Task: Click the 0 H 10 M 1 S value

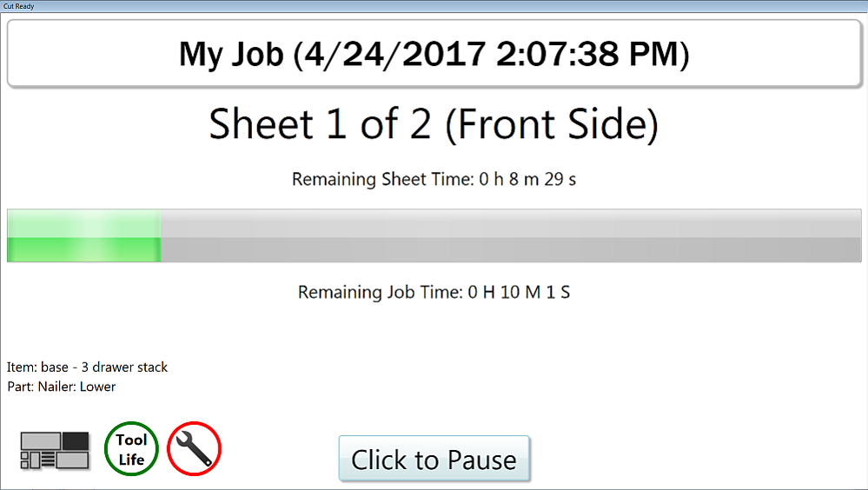Action: [519, 292]
